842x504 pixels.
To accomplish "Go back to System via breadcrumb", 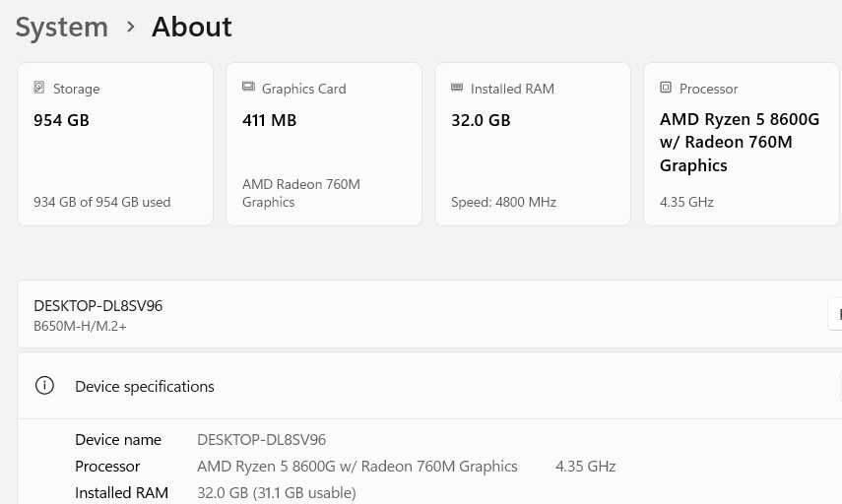I will tap(61, 28).
